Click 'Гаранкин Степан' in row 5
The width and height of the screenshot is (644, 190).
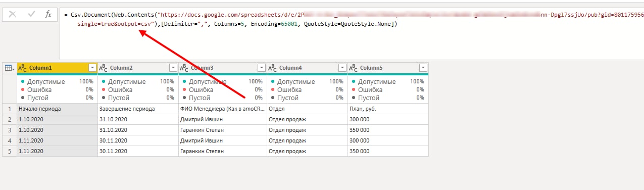point(223,151)
